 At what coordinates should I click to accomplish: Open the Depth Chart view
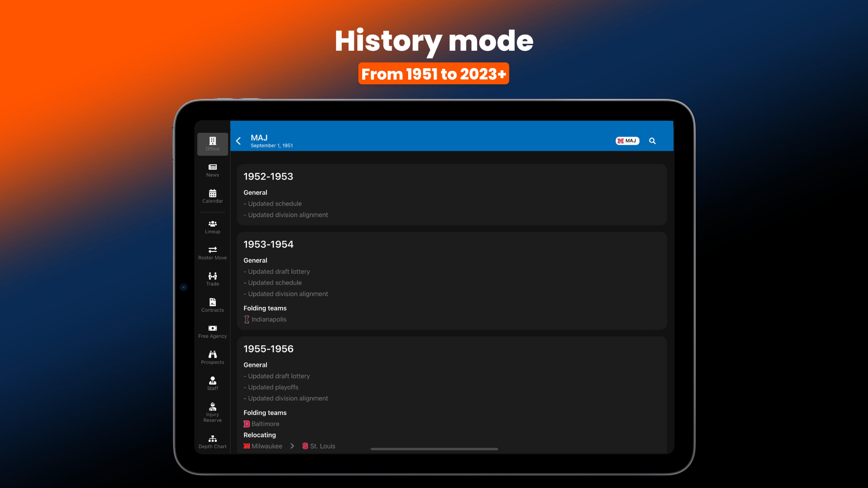pyautogui.click(x=212, y=441)
